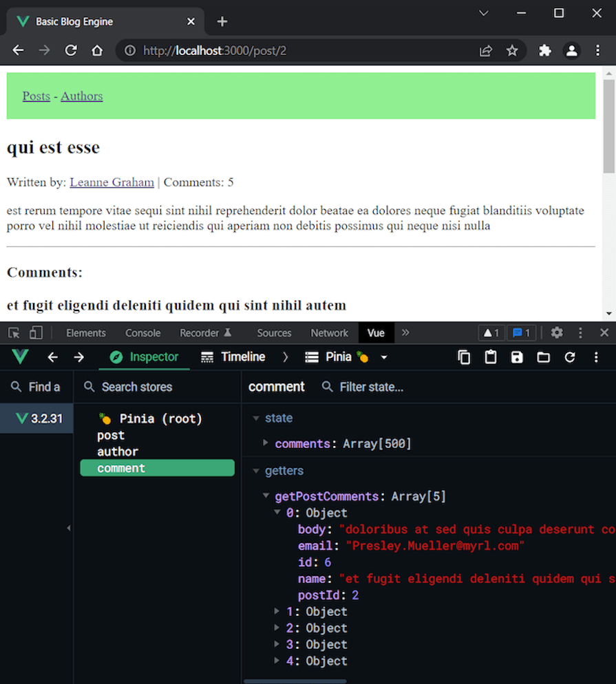Screen dimensions: 616x684
Task: Collapse the getPostComments getter
Action: (266, 496)
